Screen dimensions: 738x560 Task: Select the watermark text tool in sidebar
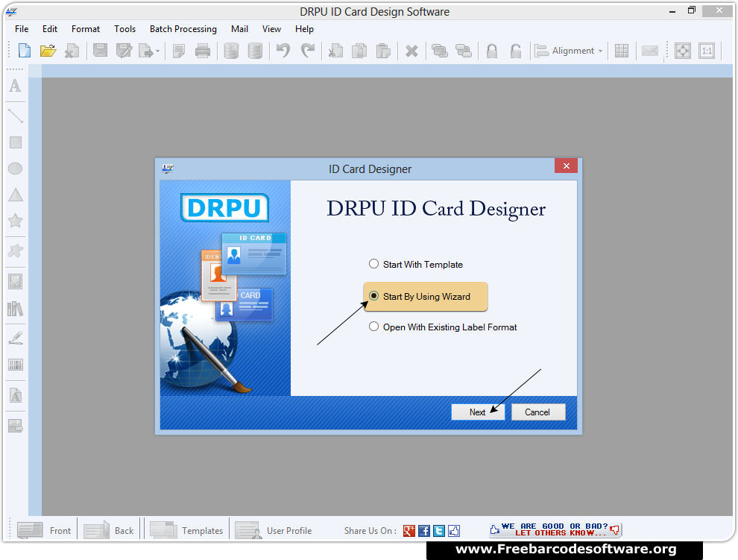pyautogui.click(x=16, y=395)
